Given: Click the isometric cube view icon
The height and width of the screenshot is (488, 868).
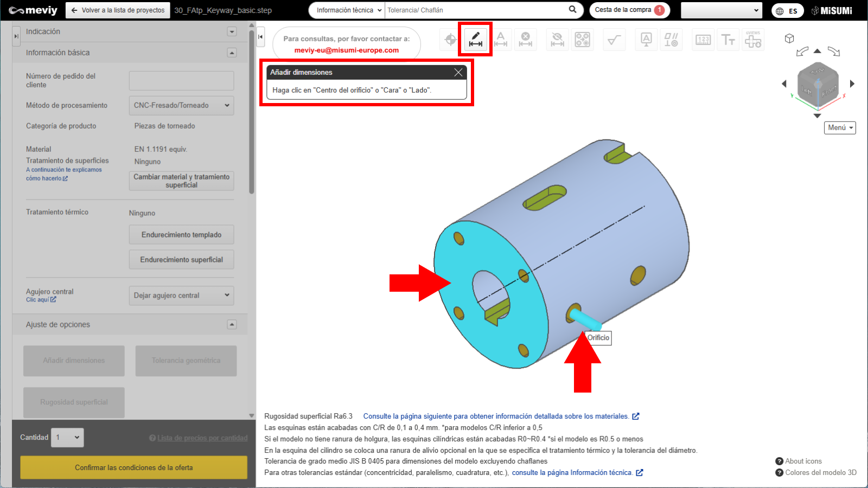Looking at the screenshot, I should [789, 38].
